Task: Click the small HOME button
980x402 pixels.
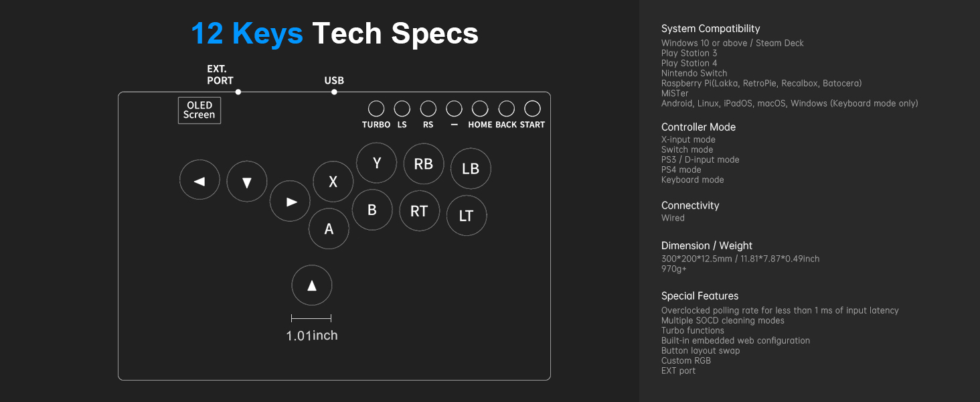Action: point(480,109)
